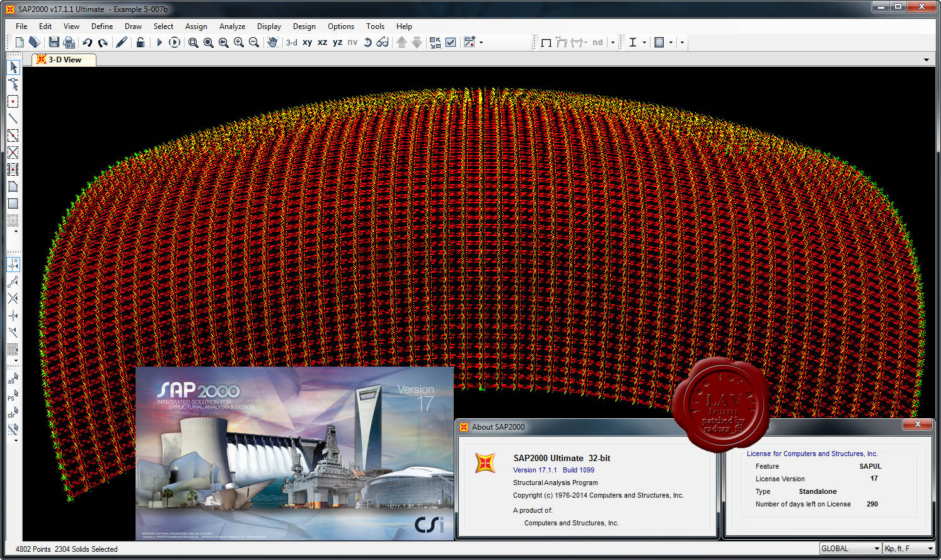Switch to the 3-D View tab
The height and width of the screenshot is (560, 941).
64,60
